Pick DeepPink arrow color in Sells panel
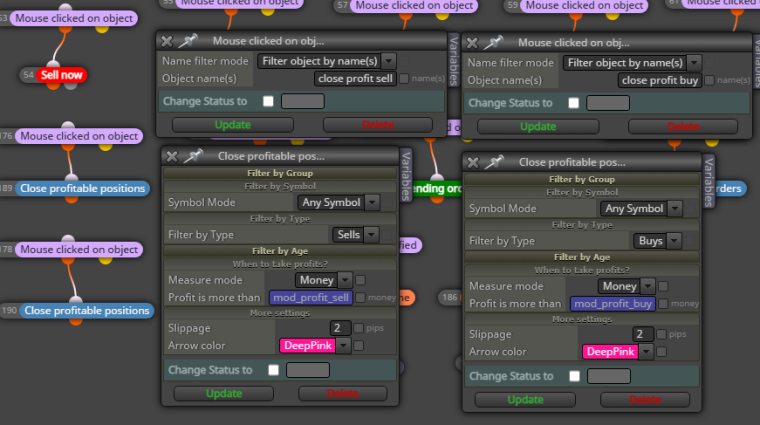760x425 pixels. pos(308,346)
